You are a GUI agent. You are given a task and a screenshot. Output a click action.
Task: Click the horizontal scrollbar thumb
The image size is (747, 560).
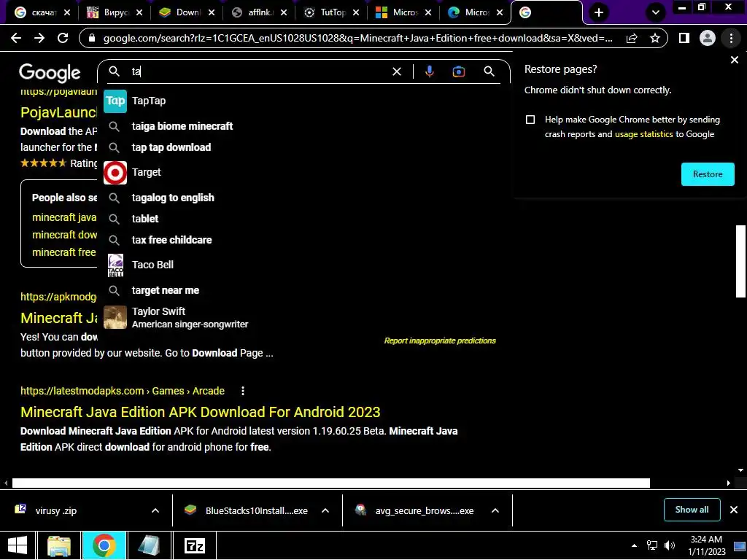(330, 483)
